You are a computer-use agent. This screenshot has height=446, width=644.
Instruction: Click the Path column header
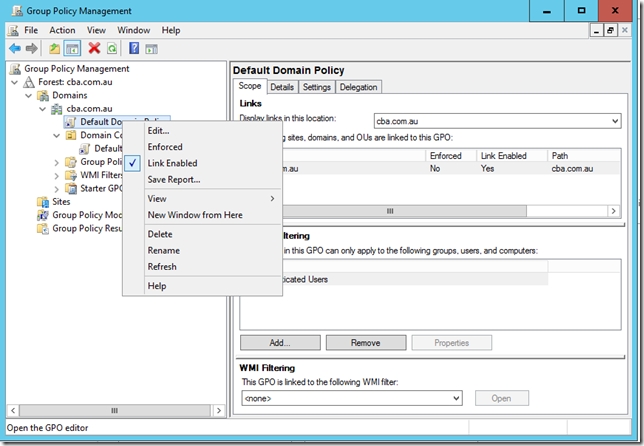(x=584, y=156)
